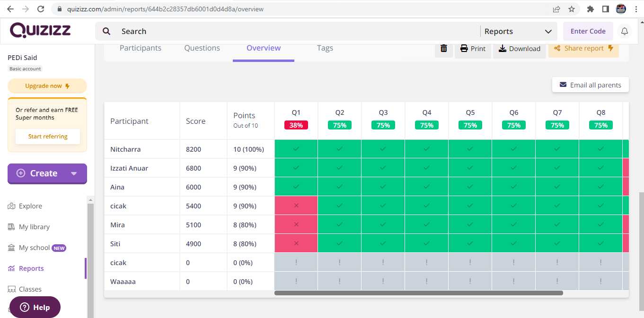
Task: Click the trash delete report icon
Action: point(444,48)
